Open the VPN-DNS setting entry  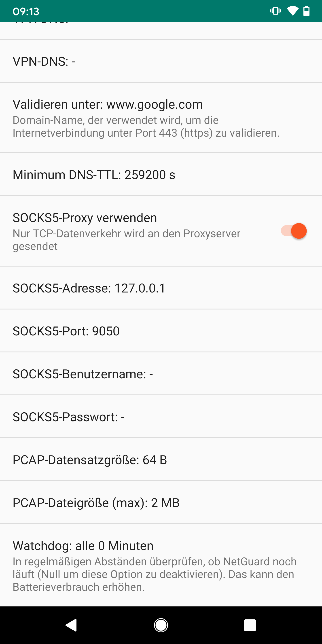pyautogui.click(x=161, y=61)
